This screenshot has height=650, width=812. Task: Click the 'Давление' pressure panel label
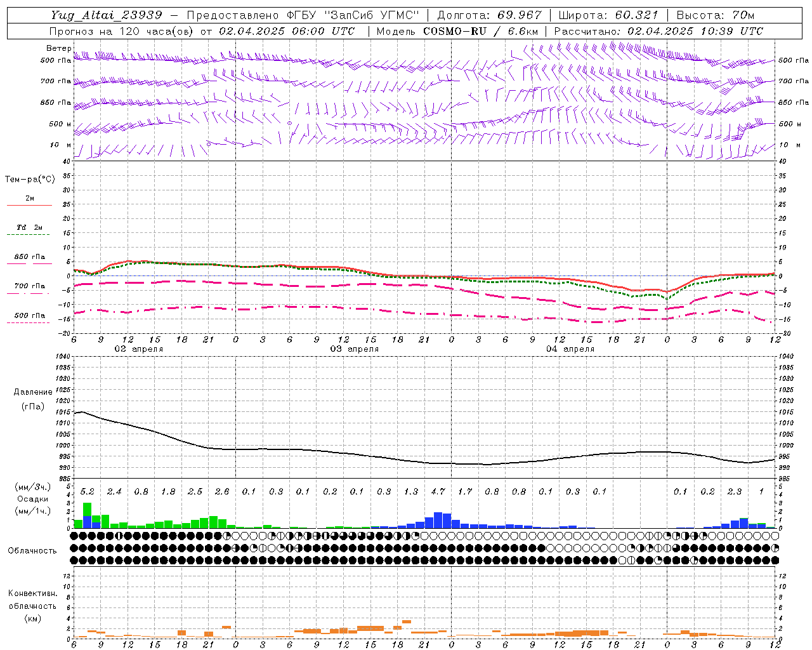33,392
